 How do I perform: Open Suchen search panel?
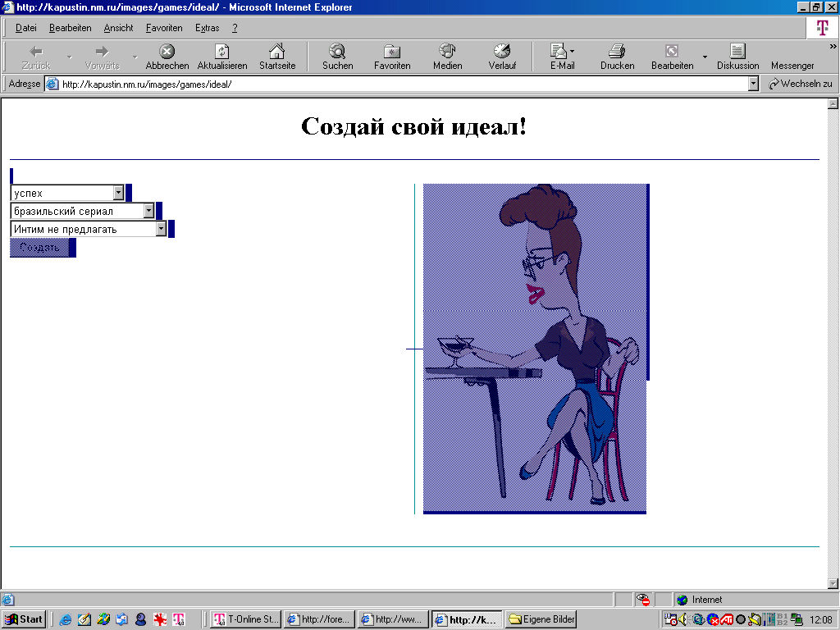click(337, 52)
